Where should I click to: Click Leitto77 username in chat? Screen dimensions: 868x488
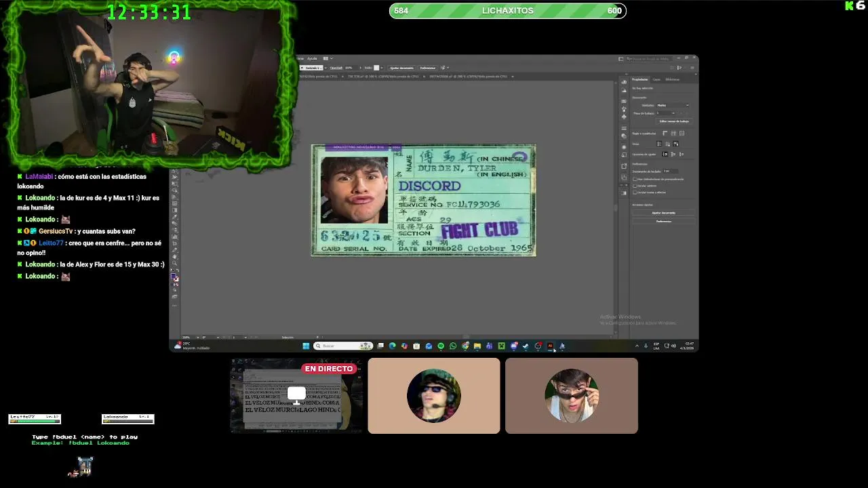52,243
